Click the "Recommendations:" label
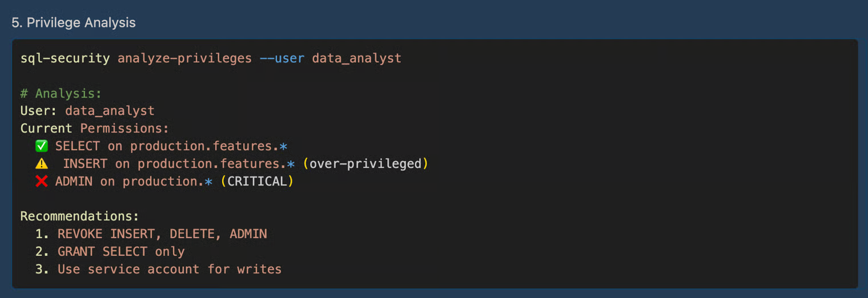Screen dimensions: 868x298 tap(80, 216)
